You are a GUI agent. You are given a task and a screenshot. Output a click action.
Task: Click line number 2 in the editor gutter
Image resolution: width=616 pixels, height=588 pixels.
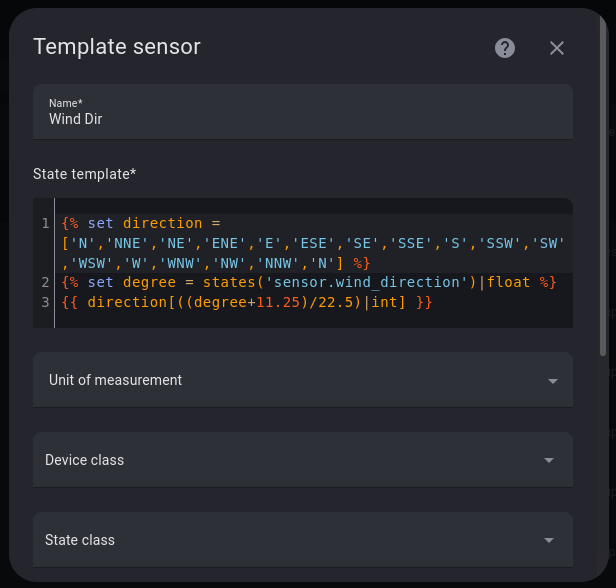click(46, 282)
